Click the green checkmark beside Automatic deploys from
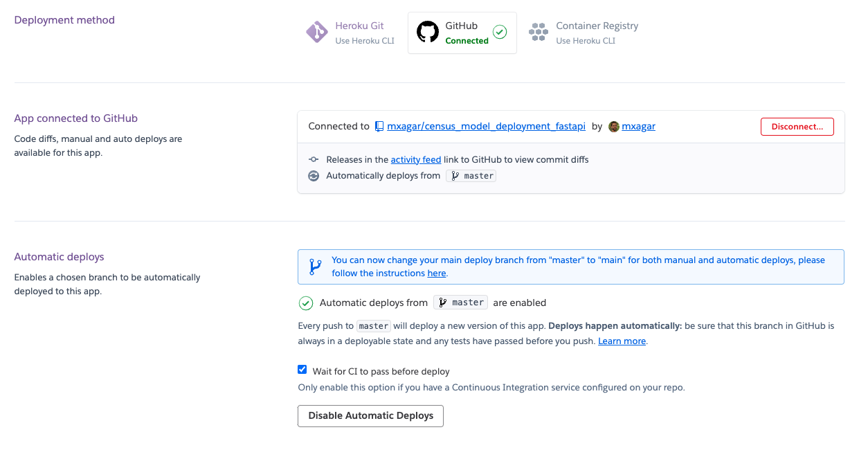The width and height of the screenshot is (868, 450). pos(306,303)
